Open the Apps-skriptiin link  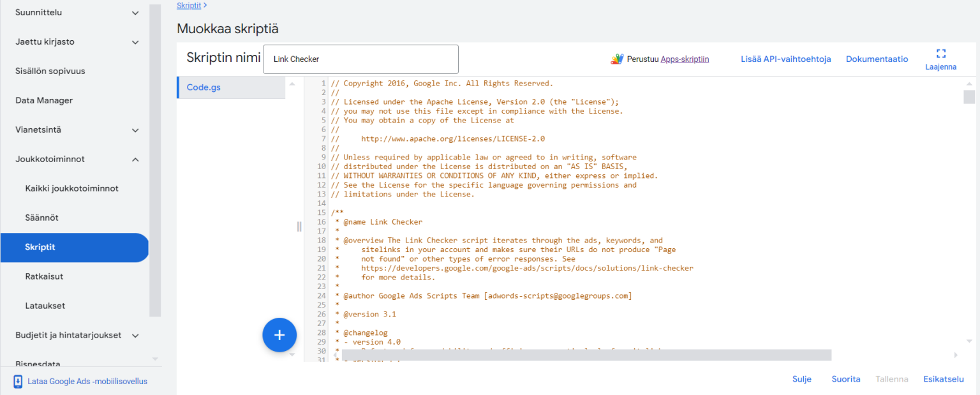(685, 59)
